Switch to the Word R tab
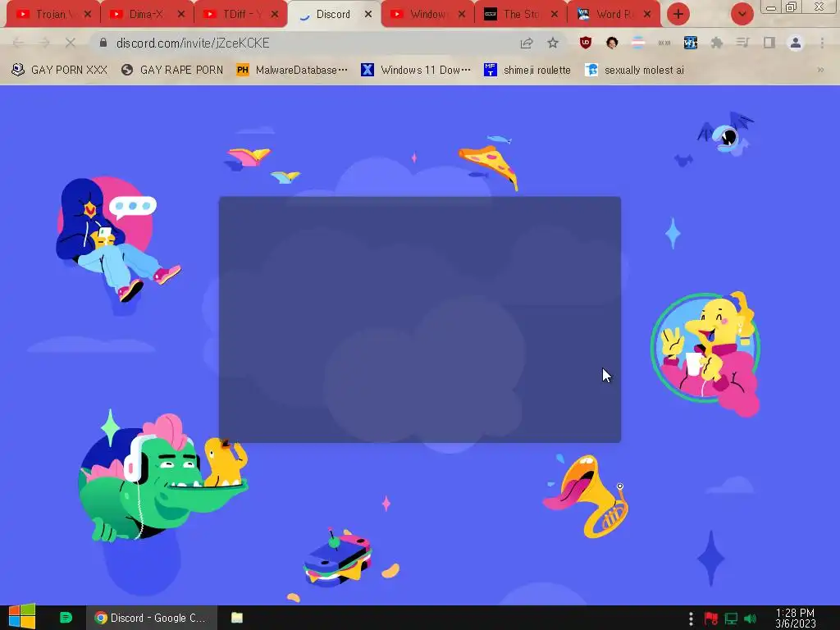The height and width of the screenshot is (630, 840). [x=613, y=14]
